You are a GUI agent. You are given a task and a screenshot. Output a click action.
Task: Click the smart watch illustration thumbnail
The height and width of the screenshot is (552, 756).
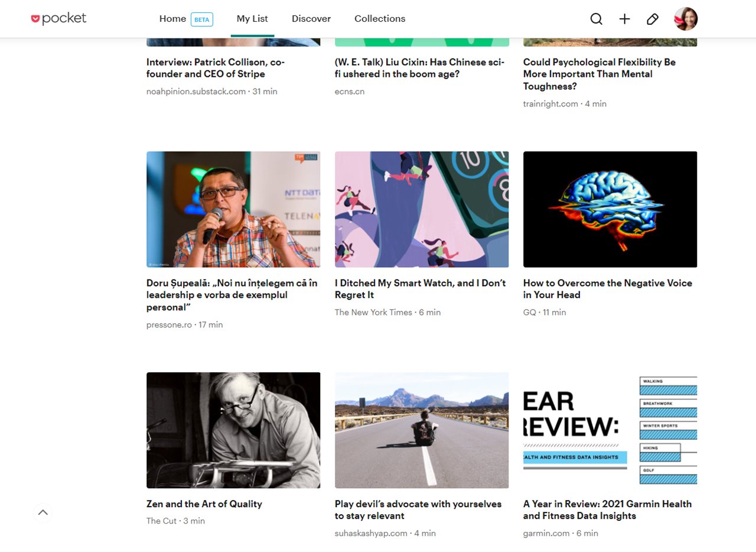(422, 209)
